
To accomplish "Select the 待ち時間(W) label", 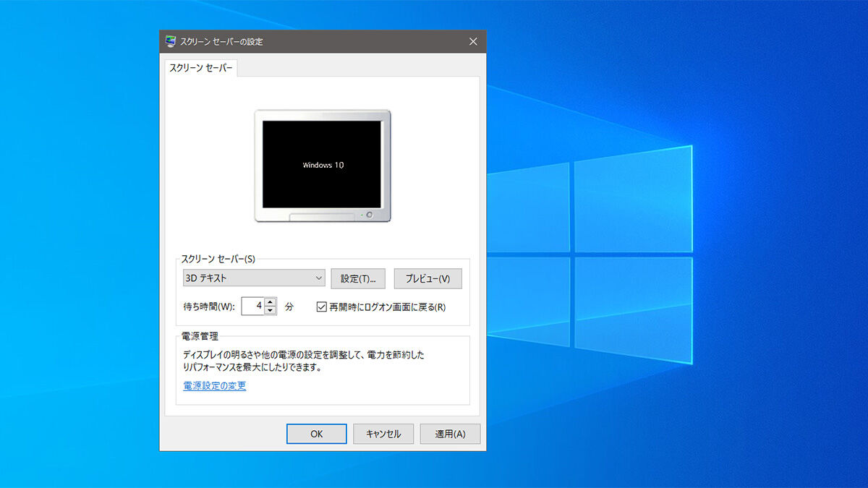I will pos(209,306).
